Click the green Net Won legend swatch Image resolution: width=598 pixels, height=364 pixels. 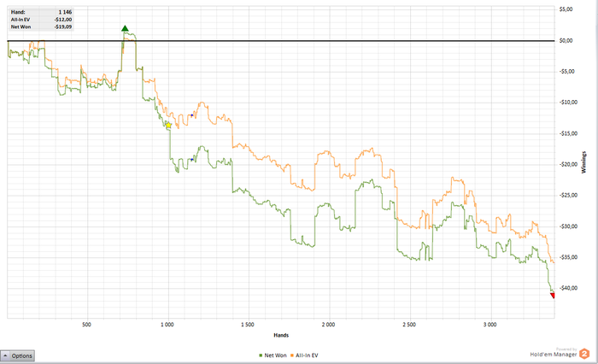tap(261, 355)
